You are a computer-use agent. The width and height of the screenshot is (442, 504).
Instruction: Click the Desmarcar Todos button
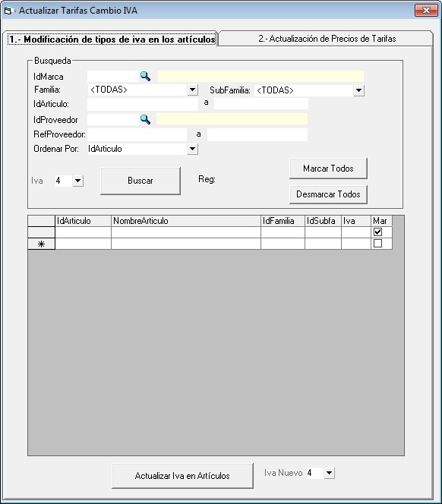tap(328, 194)
